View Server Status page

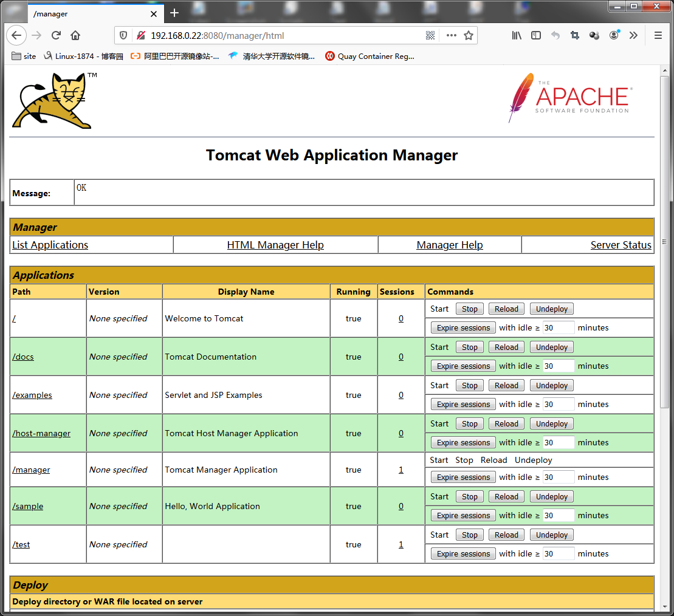click(621, 245)
